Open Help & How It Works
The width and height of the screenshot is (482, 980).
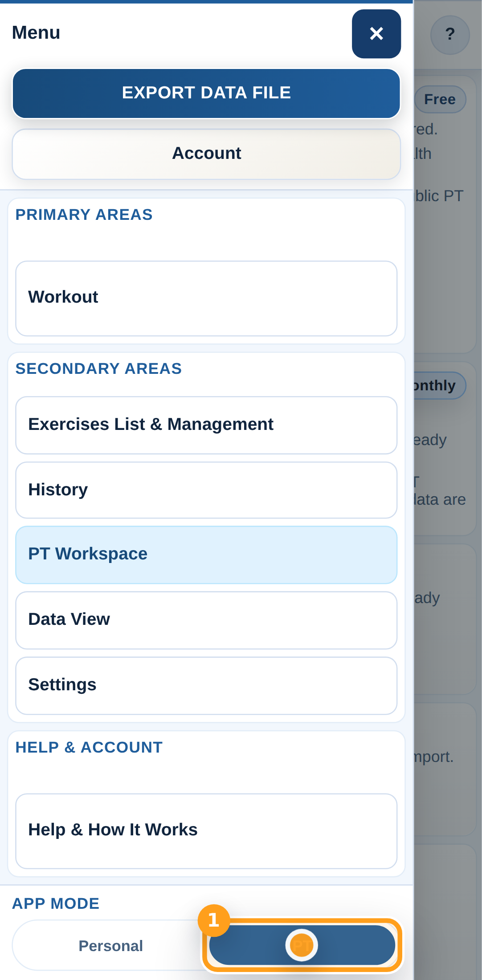point(206,830)
